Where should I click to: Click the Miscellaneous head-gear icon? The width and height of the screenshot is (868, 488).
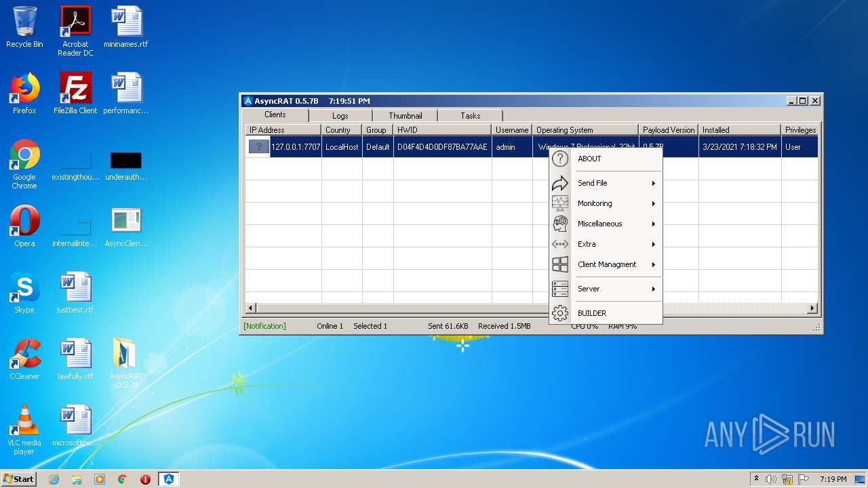[559, 224]
